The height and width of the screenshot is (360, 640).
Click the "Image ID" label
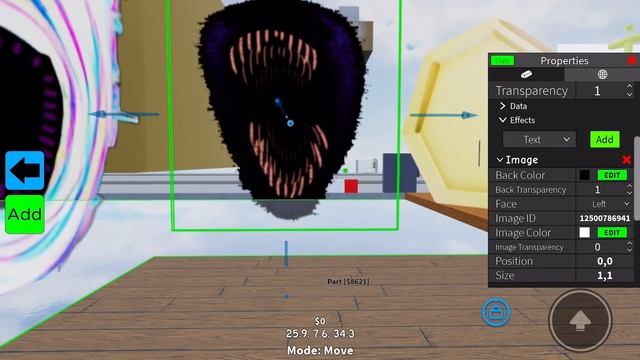pos(515,218)
